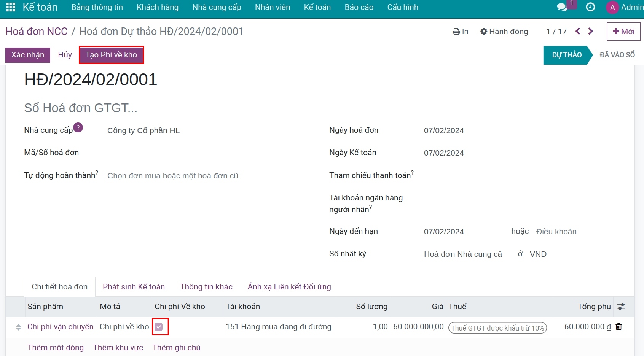Open the Sổ nhật ký journal selector
The image size is (644, 356).
pos(463,254)
